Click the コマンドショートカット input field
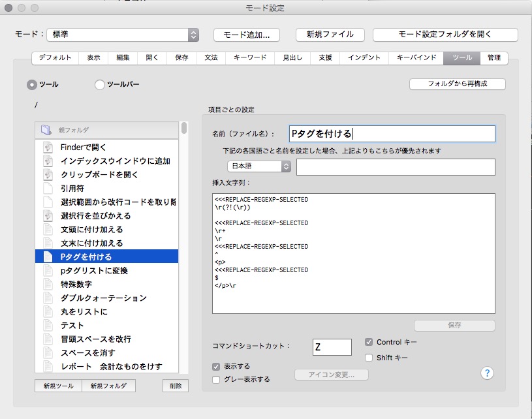Screen dimensions: 532x419 332,347
